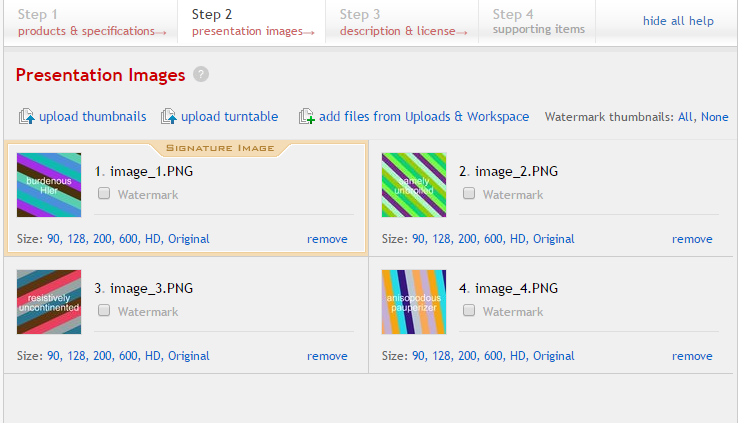Click the upload thumbnails icon

pyautogui.click(x=27, y=117)
